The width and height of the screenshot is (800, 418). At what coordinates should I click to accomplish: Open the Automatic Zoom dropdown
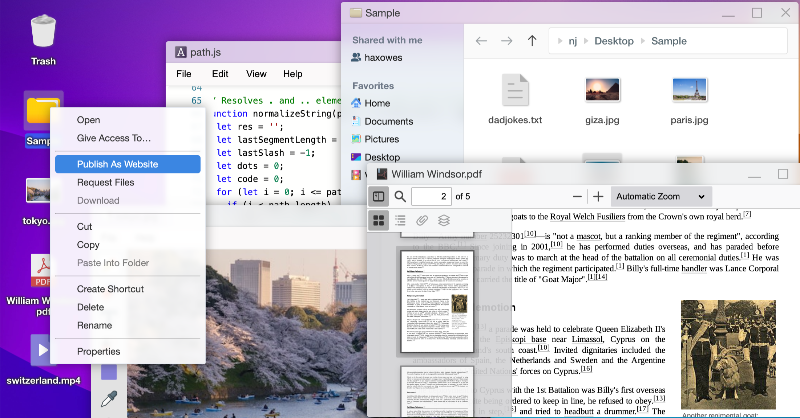(x=660, y=196)
